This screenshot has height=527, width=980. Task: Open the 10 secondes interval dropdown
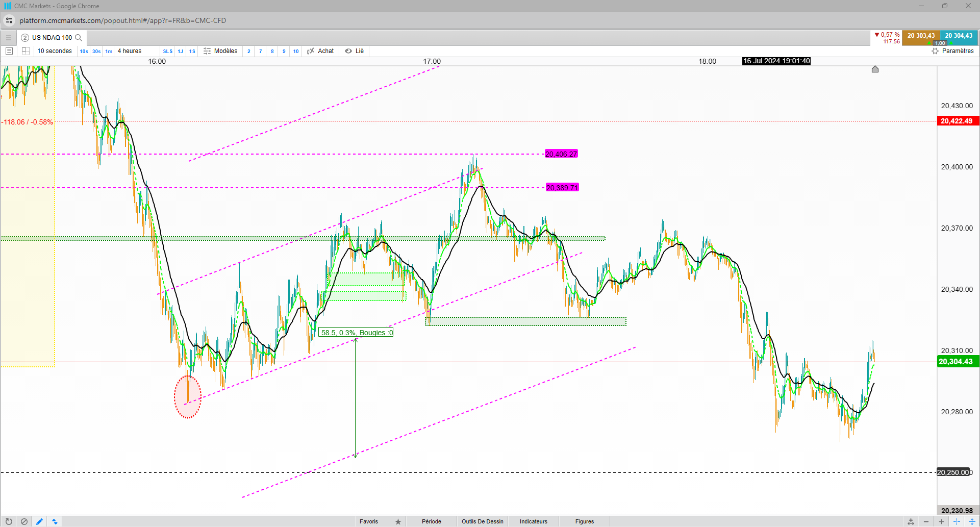point(55,51)
